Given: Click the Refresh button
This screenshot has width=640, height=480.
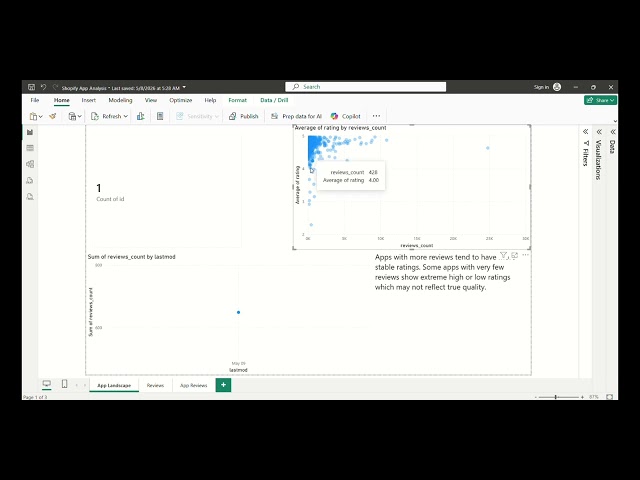Looking at the screenshot, I should pyautogui.click(x=106, y=116).
